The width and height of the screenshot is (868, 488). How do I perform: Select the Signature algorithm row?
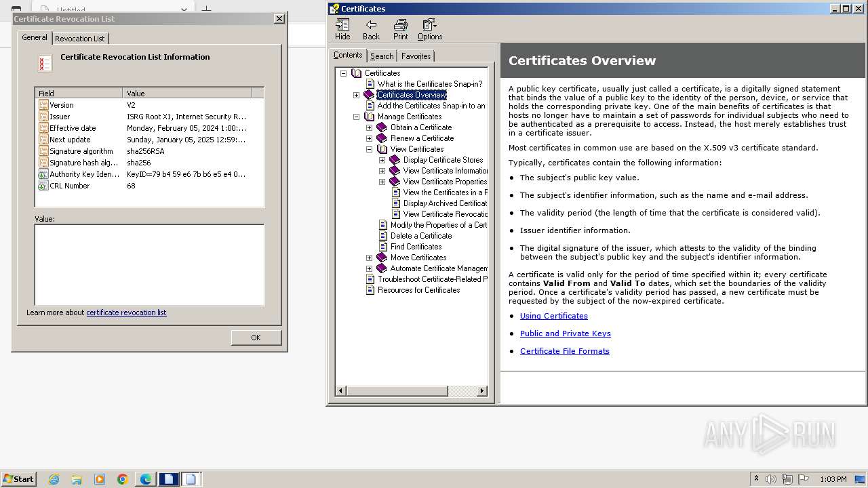(149, 151)
